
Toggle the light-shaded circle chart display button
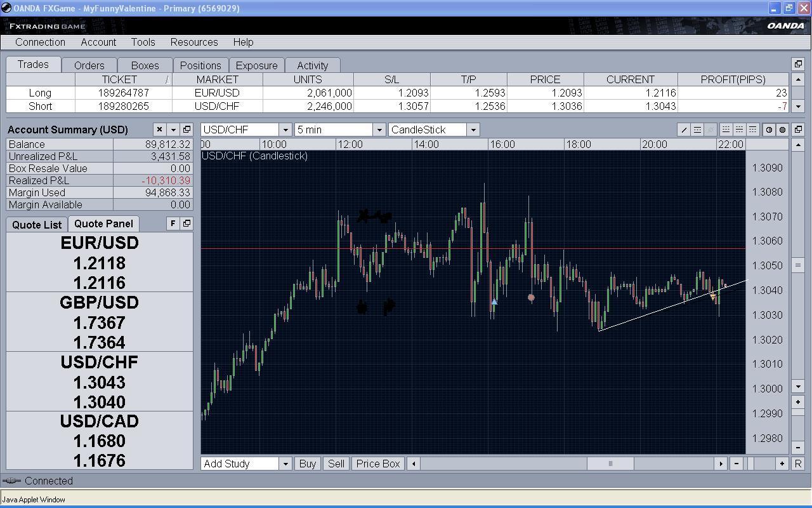pos(769,130)
